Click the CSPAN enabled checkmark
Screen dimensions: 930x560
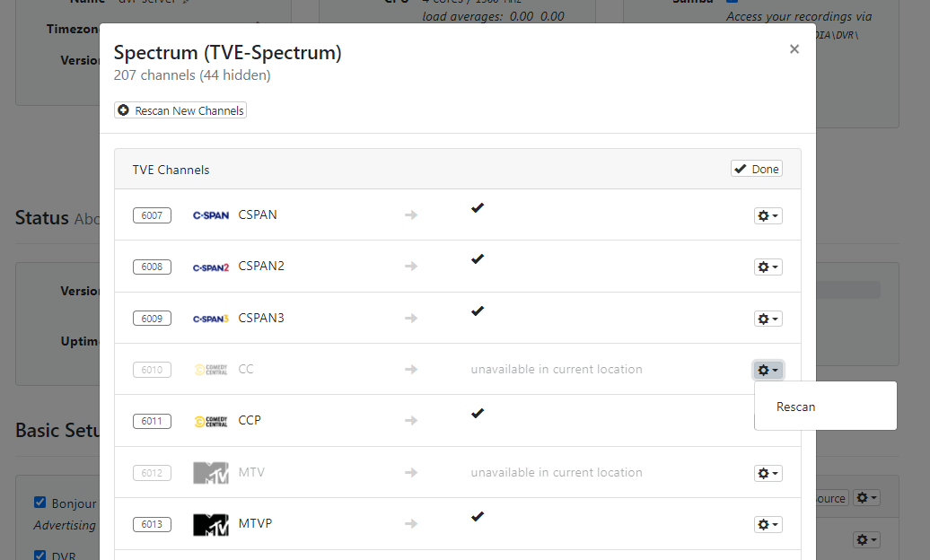click(x=478, y=208)
